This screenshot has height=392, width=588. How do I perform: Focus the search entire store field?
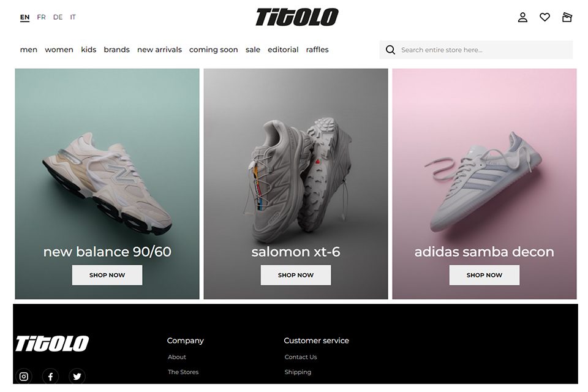tap(476, 50)
